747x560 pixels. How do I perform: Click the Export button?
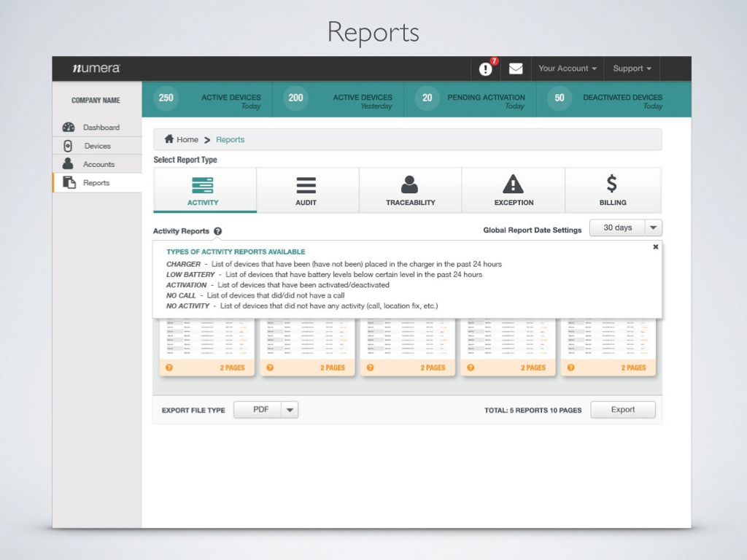pyautogui.click(x=623, y=410)
